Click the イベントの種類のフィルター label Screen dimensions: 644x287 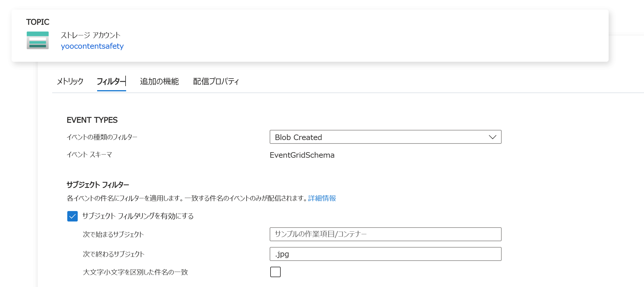click(x=102, y=137)
